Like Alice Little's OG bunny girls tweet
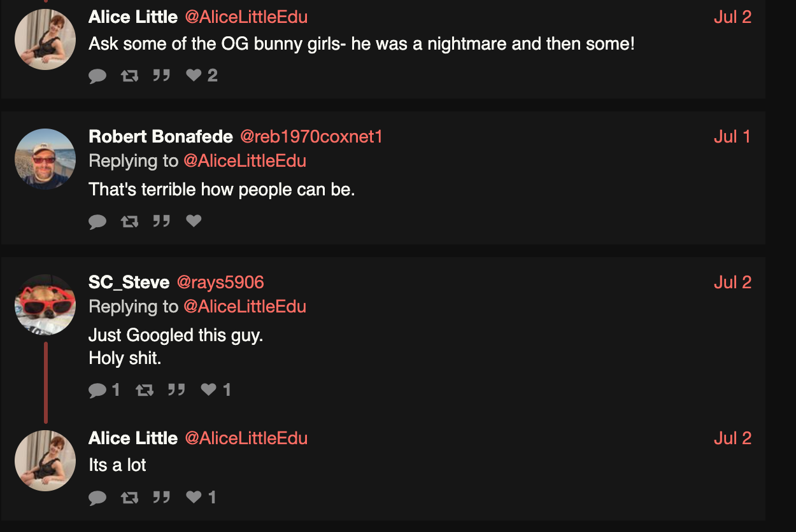Viewport: 796px width, 532px height. pos(202,76)
